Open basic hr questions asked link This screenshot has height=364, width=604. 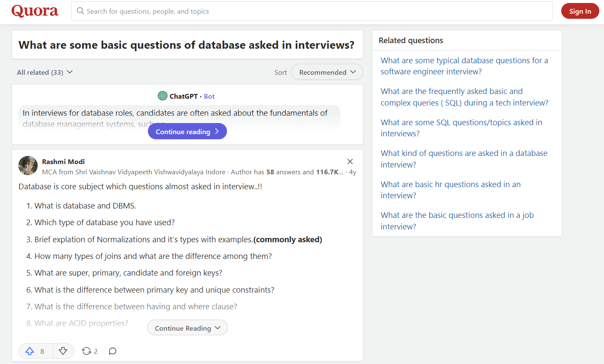(451, 190)
